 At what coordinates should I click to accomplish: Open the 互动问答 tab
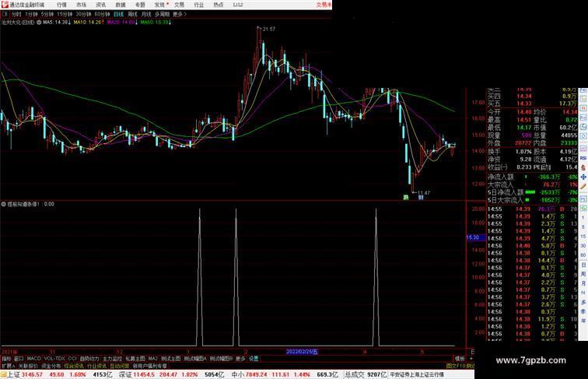[x=119, y=366]
